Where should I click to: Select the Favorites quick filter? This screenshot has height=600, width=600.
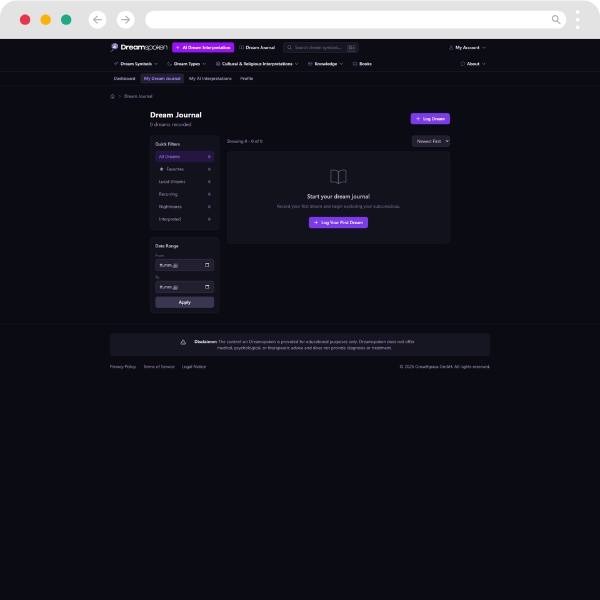184,169
